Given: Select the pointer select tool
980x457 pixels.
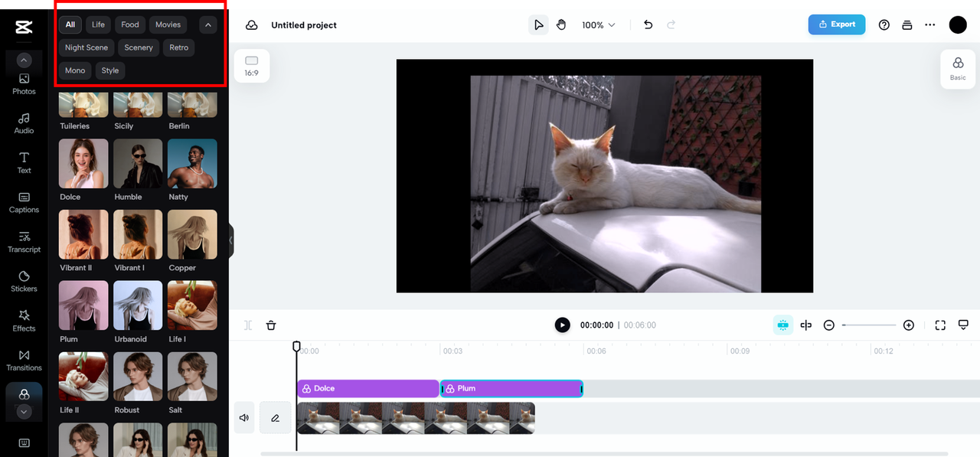Looking at the screenshot, I should [538, 25].
